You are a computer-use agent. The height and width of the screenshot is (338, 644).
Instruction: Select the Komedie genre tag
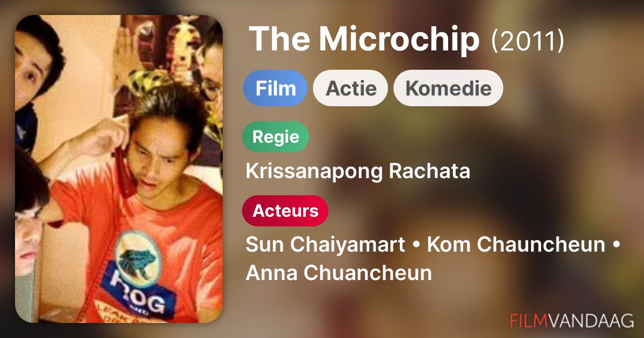pos(448,88)
